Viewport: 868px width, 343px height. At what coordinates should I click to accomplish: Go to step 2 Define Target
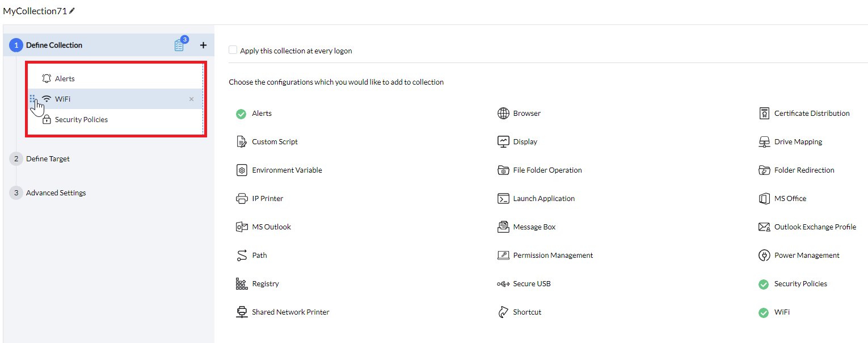[x=48, y=159]
